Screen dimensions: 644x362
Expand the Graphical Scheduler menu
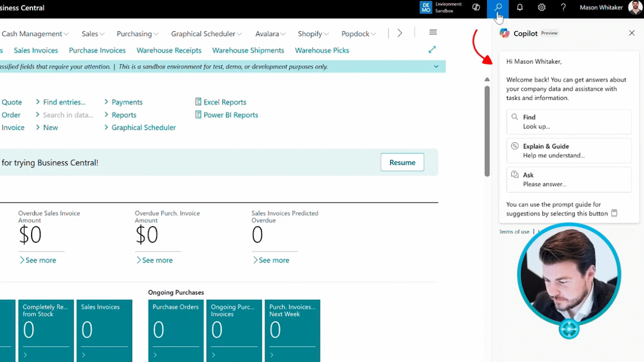[x=207, y=34]
